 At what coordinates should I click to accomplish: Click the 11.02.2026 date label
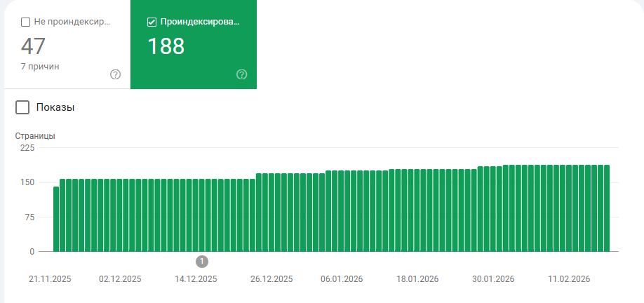pyautogui.click(x=569, y=279)
